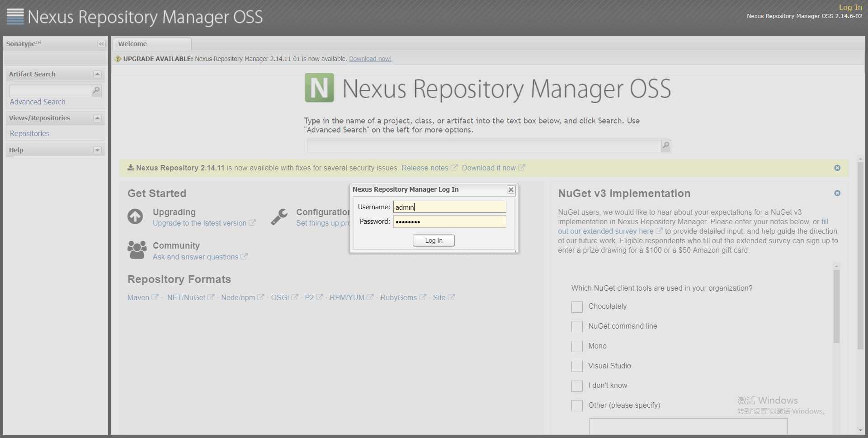Click external link icon after Release notes
This screenshot has height=438, width=868.
point(454,167)
